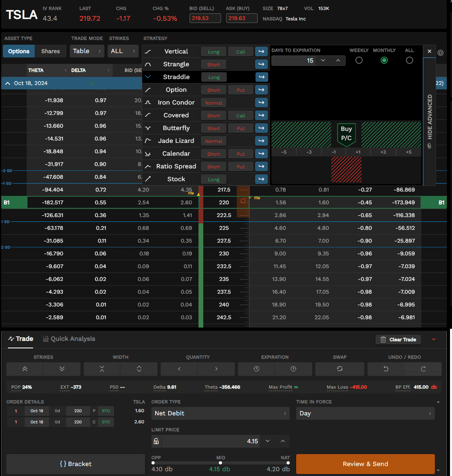Select the Monthly expiration radio button
Image resolution: width=452 pixels, height=476 pixels.
click(x=384, y=60)
